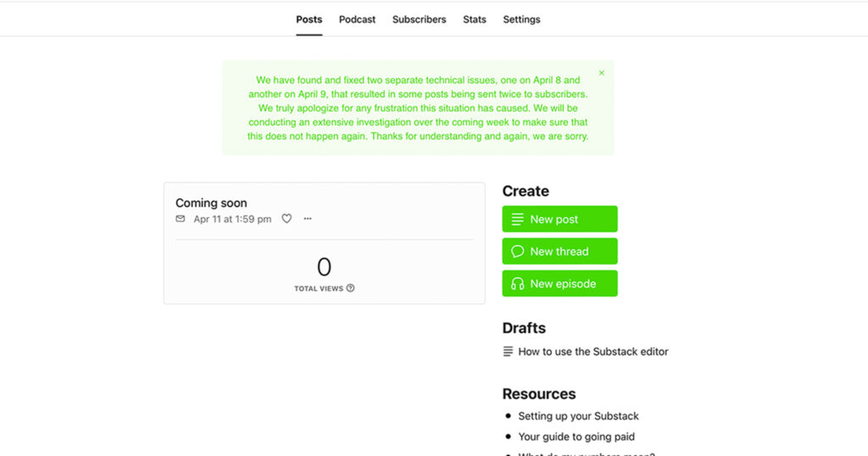This screenshot has width=868, height=456.
Task: Click the draft document icon under Drafts
Action: click(508, 352)
